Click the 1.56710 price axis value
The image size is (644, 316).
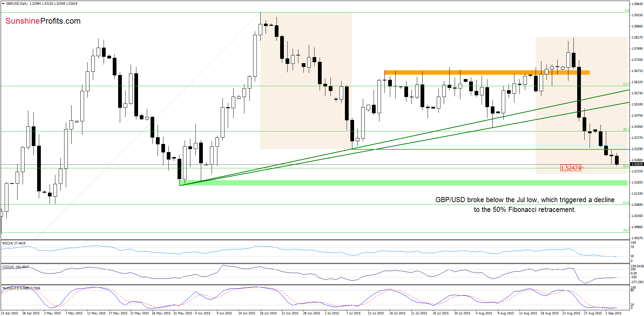point(637,71)
